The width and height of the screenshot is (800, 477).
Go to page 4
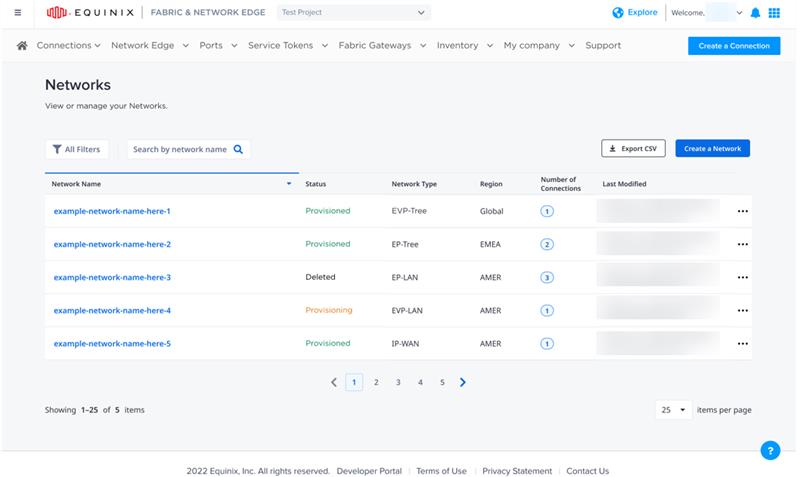coord(420,382)
